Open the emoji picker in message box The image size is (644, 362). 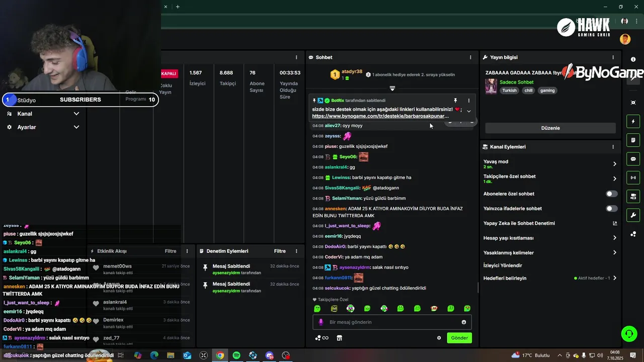click(464, 322)
